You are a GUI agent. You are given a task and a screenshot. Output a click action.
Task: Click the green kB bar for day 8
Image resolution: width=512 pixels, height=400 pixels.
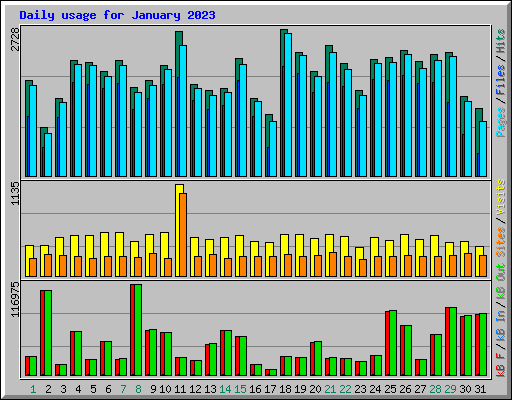(x=138, y=330)
